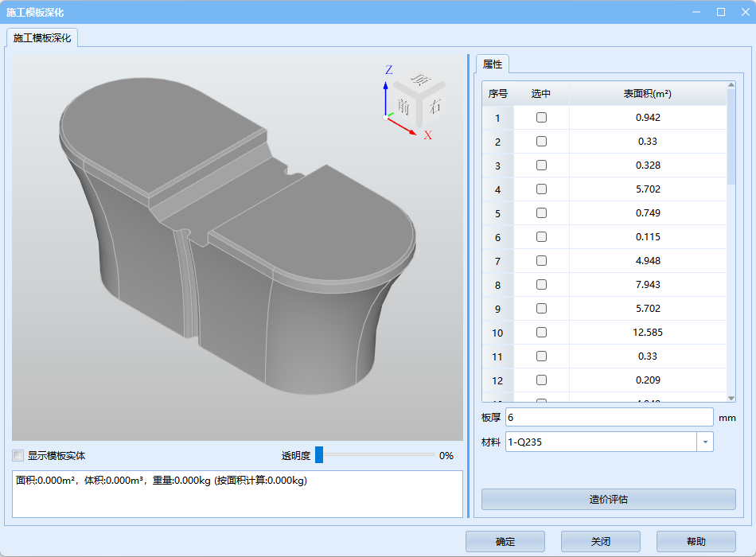Maximize the 施工模板深化 window
This screenshot has height=557, width=756.
[721, 12]
